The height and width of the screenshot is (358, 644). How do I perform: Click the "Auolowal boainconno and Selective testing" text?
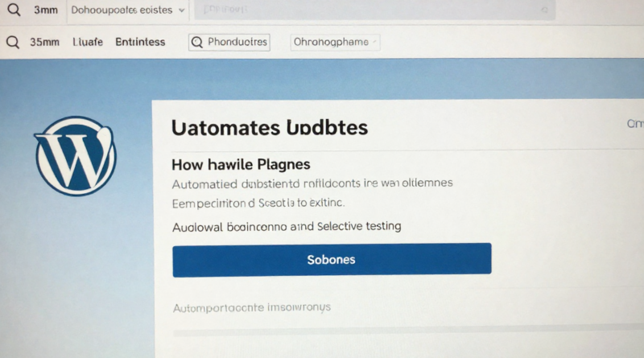pos(287,227)
